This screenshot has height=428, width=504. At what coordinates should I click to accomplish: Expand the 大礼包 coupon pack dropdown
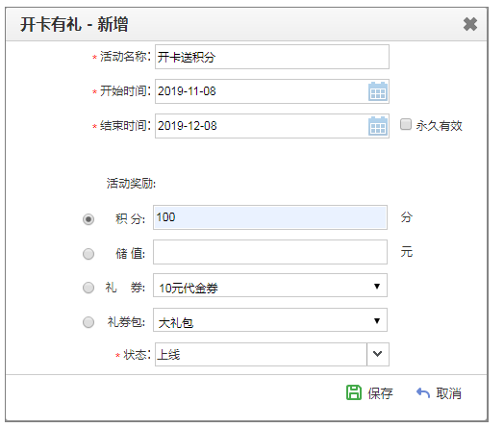click(270, 320)
